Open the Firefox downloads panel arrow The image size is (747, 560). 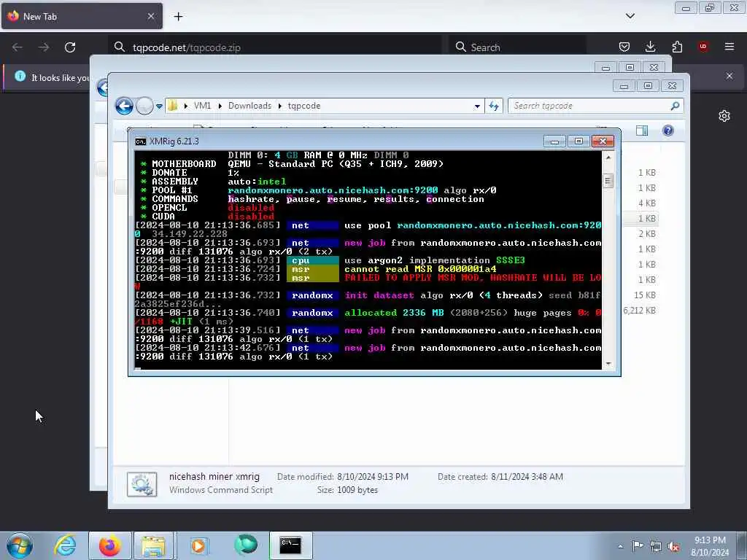(650, 47)
